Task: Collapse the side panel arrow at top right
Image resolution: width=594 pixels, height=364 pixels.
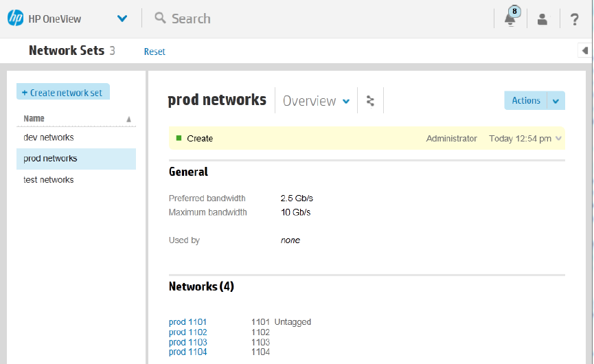Action: pos(584,50)
